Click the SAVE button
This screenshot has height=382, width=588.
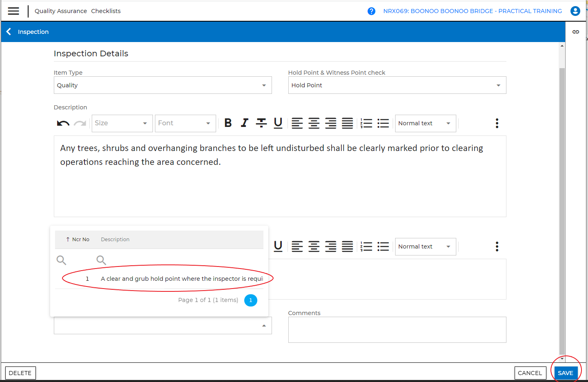pyautogui.click(x=565, y=373)
